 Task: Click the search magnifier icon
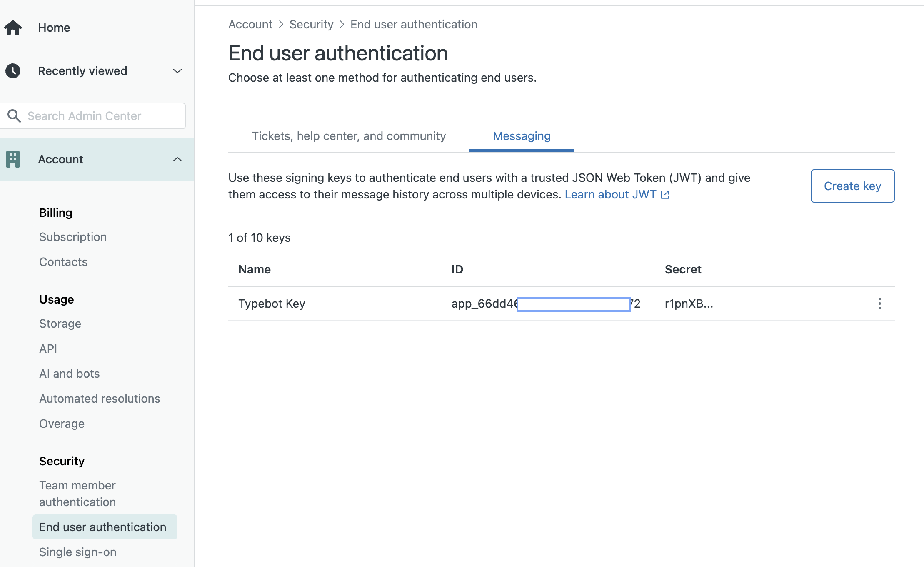pyautogui.click(x=15, y=116)
